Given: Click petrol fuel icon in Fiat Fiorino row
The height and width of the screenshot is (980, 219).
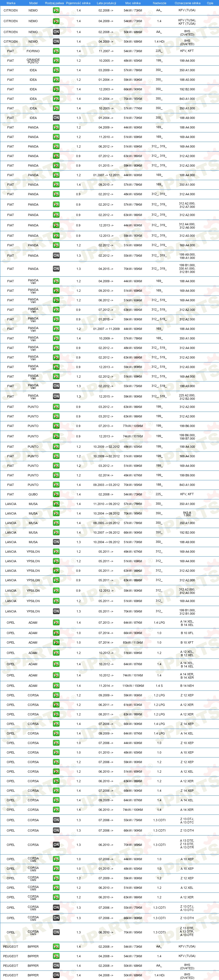Looking at the screenshot, I should [56, 51].
